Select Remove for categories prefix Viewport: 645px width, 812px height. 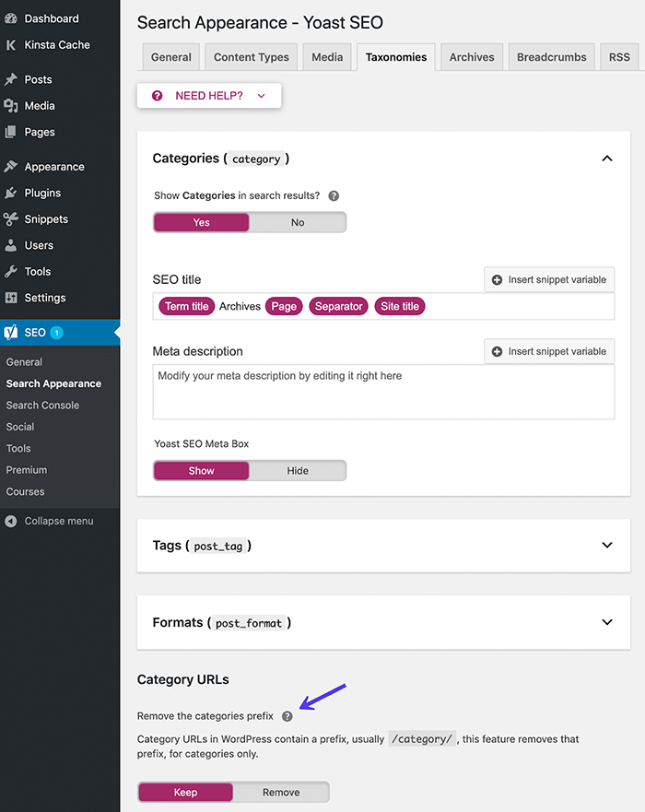pyautogui.click(x=281, y=793)
